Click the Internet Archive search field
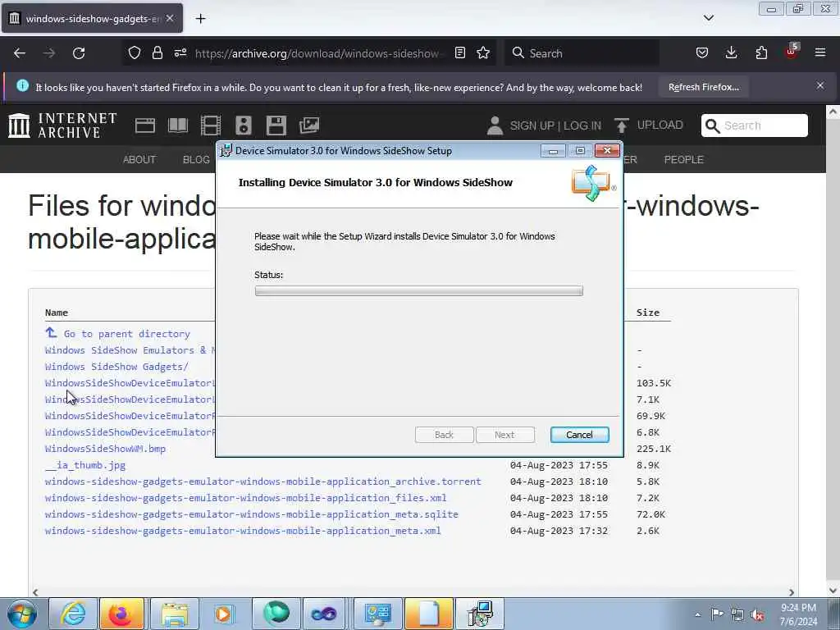Image resolution: width=840 pixels, height=630 pixels. (x=755, y=126)
